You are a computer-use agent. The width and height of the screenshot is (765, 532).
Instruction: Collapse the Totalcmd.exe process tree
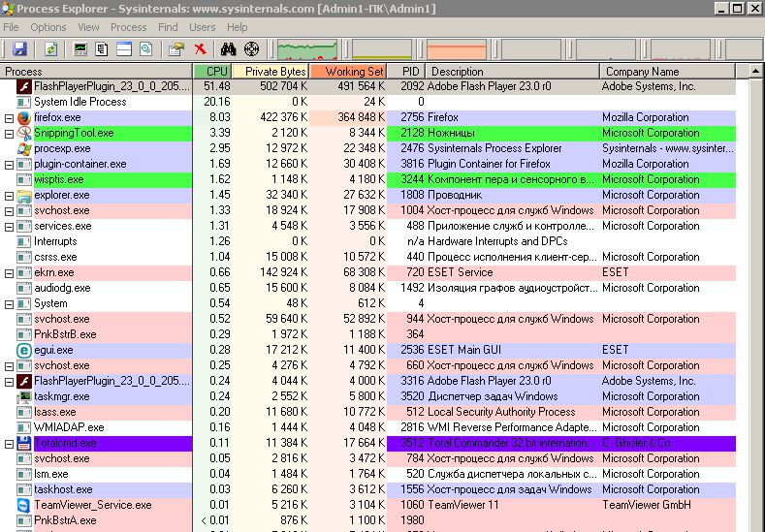pos(9,443)
